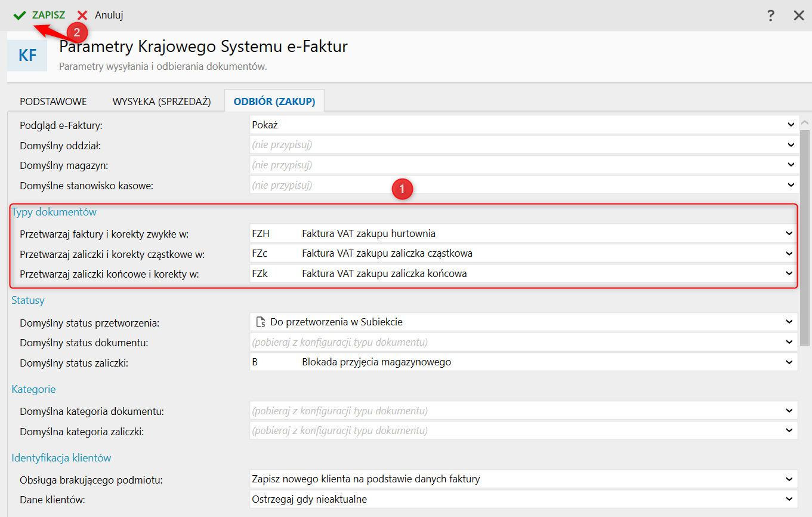Click the red X Anuluj icon
Image resolution: width=812 pixels, height=517 pixels.
82,16
